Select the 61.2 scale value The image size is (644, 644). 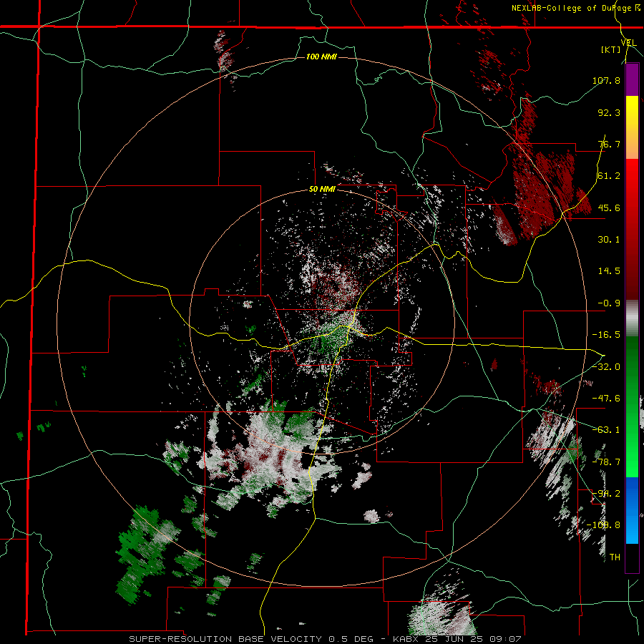609,176
